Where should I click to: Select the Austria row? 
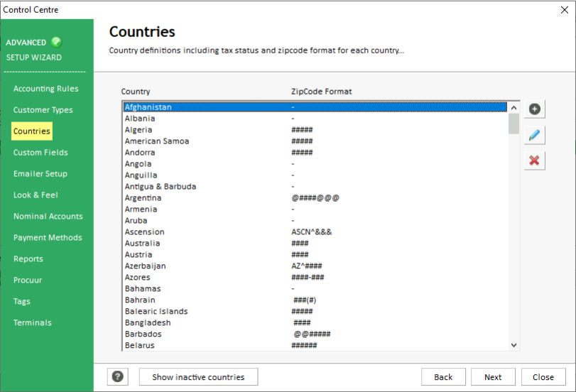(315, 255)
